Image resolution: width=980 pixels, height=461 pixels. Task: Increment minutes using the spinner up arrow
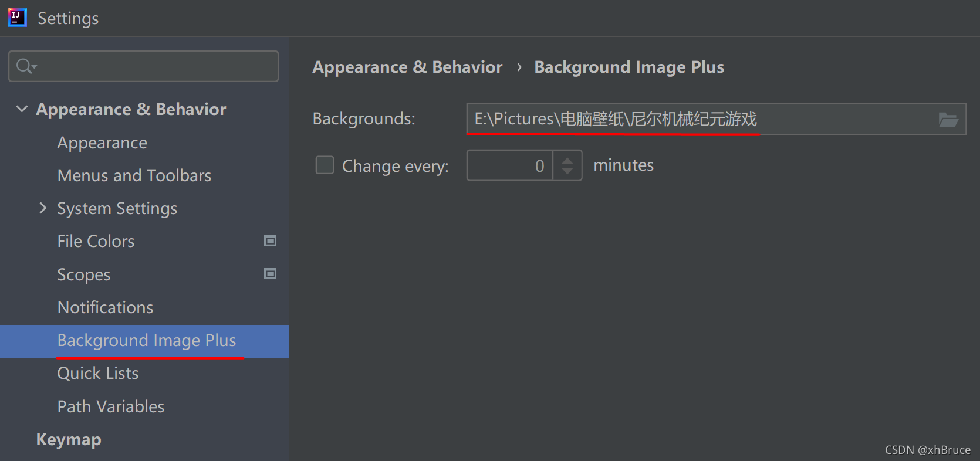[x=567, y=160]
